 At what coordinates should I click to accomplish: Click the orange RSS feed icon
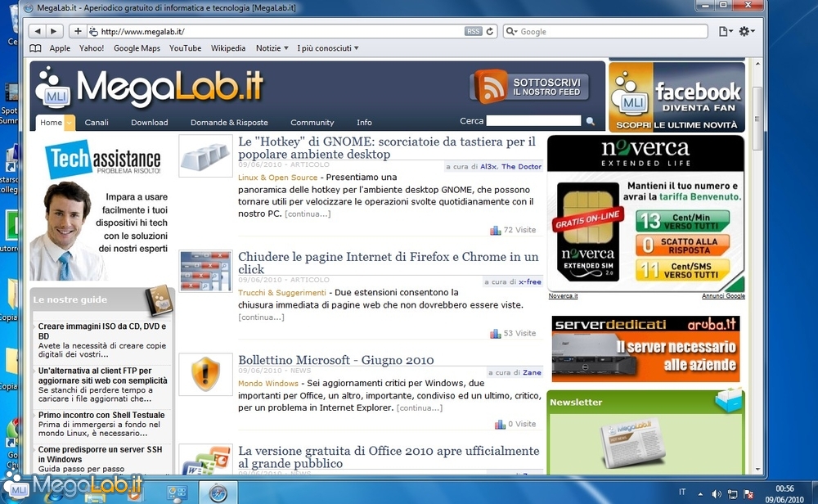[x=490, y=87]
